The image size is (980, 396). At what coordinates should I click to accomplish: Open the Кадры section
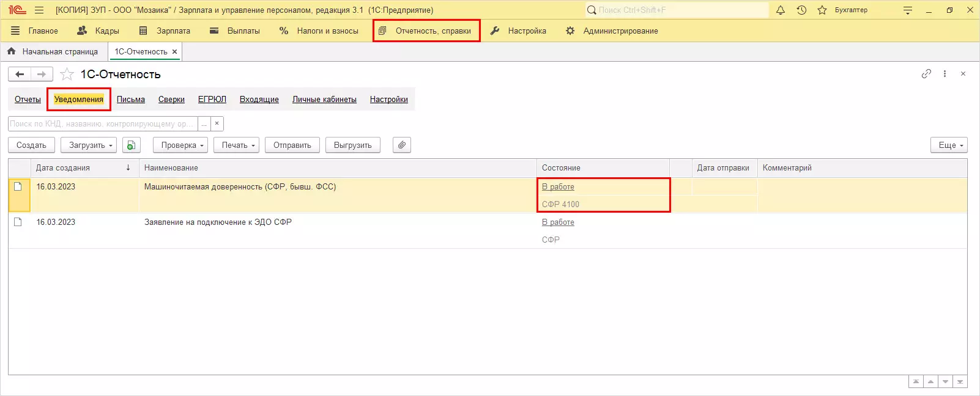(98, 31)
